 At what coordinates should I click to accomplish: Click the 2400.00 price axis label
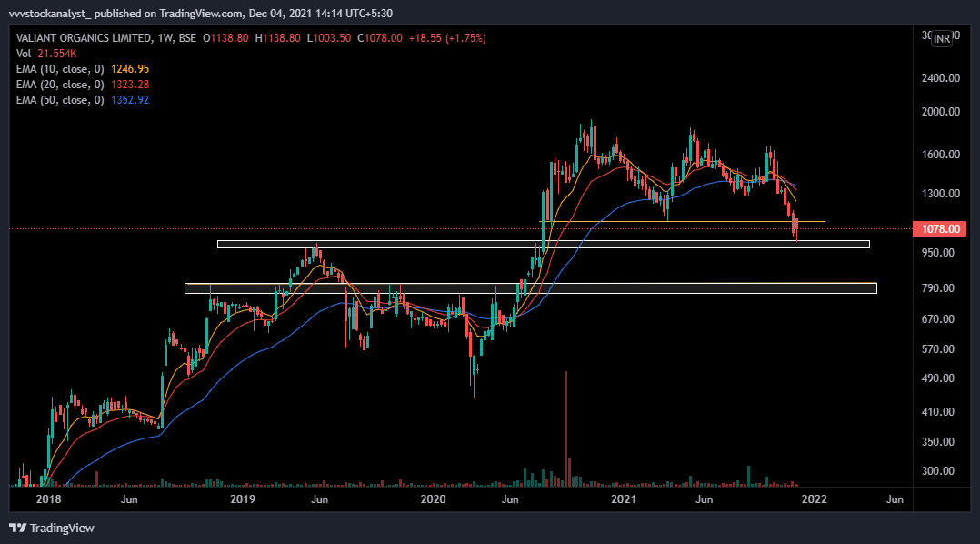click(941, 78)
